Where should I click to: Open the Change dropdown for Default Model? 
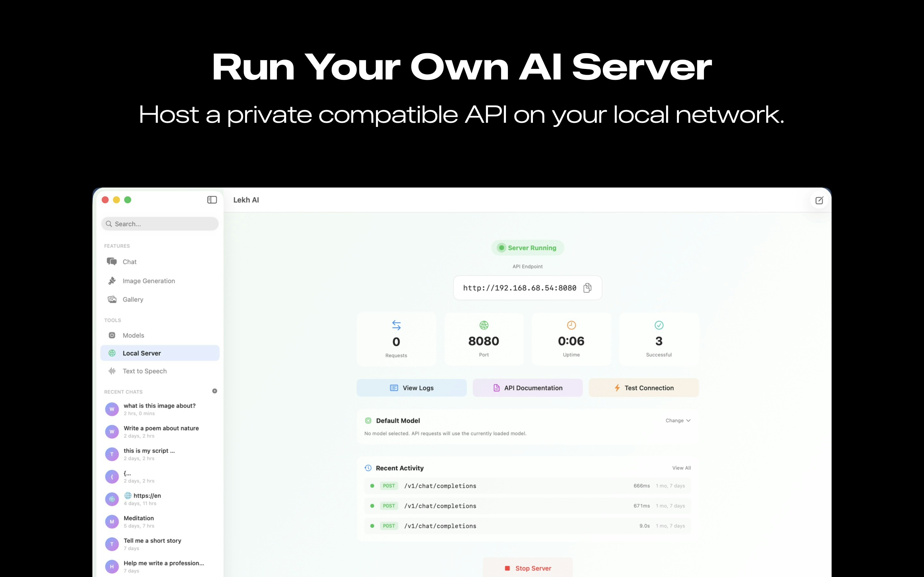pos(678,420)
